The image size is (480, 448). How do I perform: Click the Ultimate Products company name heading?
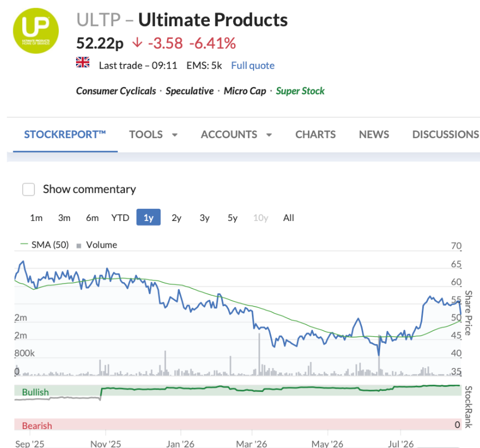(x=213, y=20)
